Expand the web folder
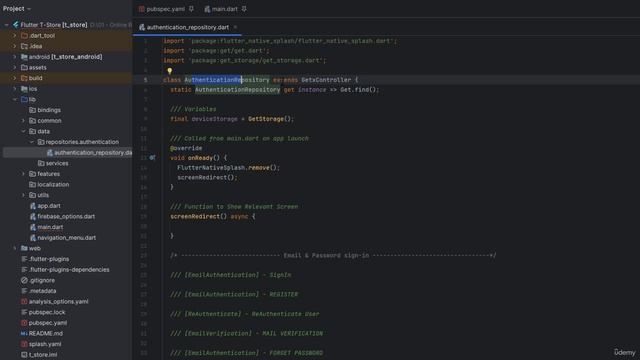This screenshot has width=640, height=360. (x=15, y=248)
